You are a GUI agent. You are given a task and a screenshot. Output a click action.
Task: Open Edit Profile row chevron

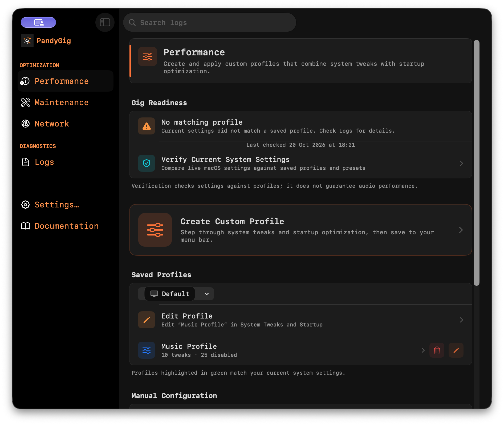pos(461,320)
